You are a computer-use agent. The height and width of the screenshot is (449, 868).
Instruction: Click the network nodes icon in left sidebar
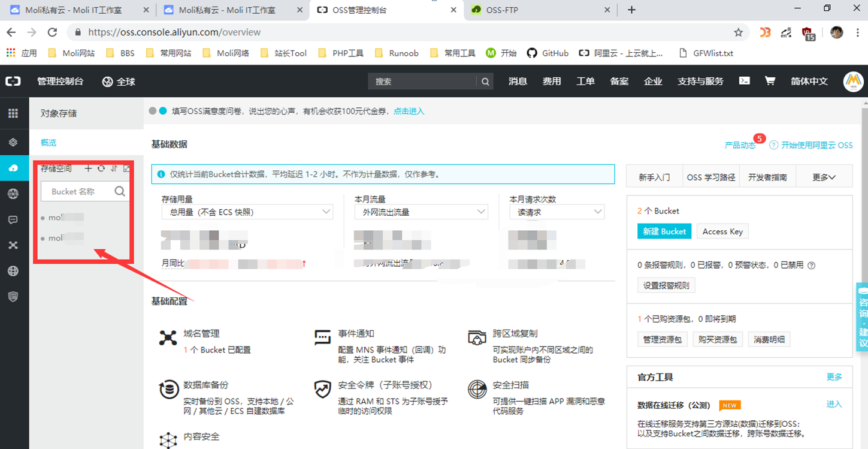tap(13, 245)
